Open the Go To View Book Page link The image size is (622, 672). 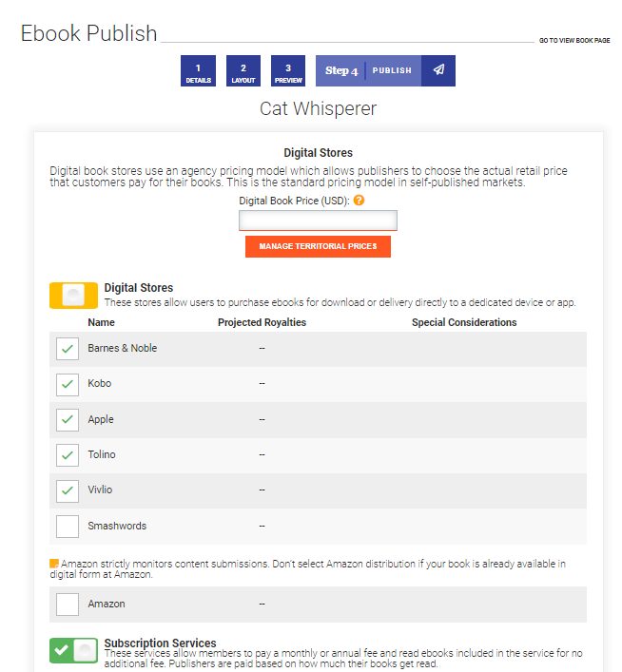pyautogui.click(x=573, y=41)
